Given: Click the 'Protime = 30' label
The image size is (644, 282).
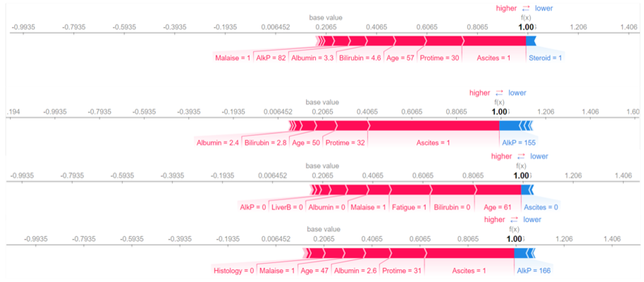Looking at the screenshot, I should (439, 58).
